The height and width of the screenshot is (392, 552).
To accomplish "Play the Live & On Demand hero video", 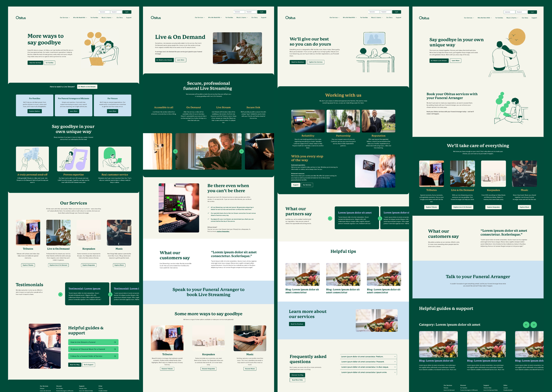I will (x=238, y=48).
